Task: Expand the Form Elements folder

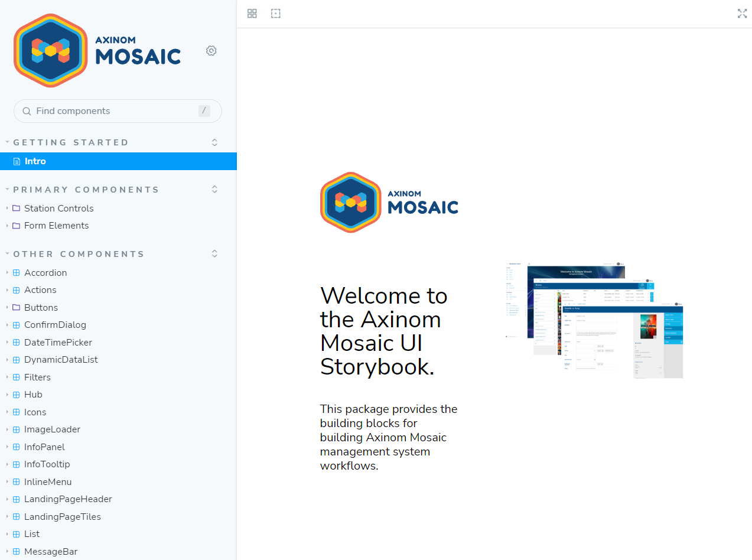Action: pos(56,226)
